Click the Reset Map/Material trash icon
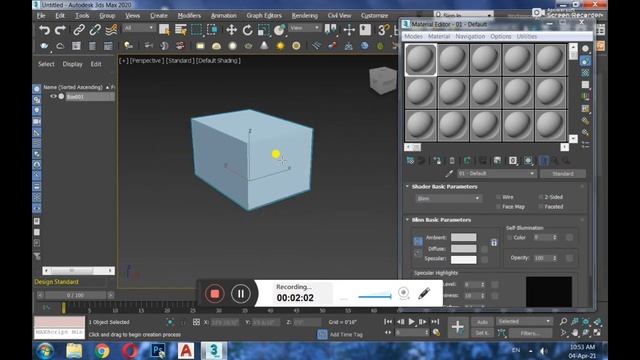The height and width of the screenshot is (360, 640). point(452,161)
